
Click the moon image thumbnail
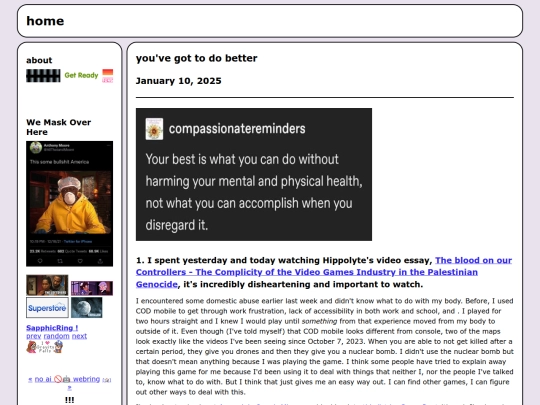87,308
